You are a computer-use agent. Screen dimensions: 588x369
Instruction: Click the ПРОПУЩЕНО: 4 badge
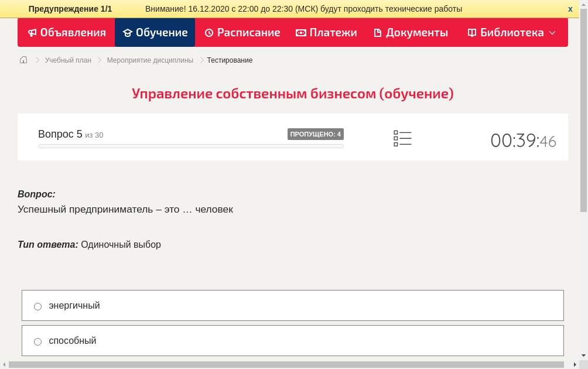pyautogui.click(x=316, y=134)
